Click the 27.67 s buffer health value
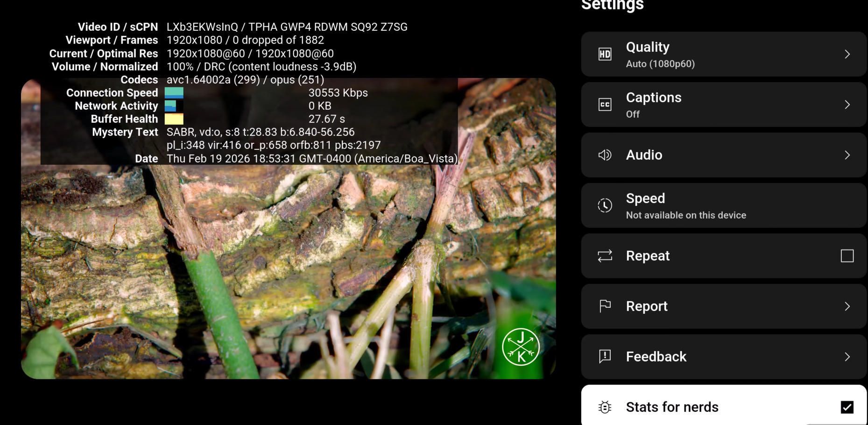 (327, 119)
